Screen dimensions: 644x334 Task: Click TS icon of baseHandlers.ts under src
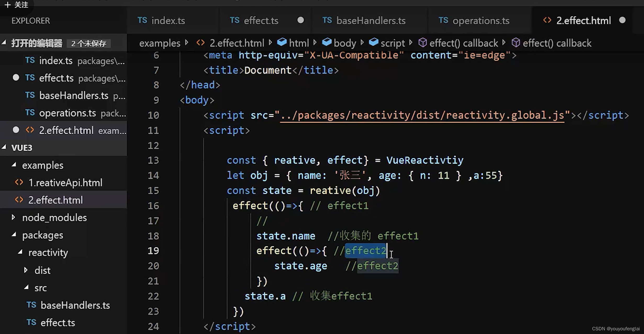coord(31,305)
